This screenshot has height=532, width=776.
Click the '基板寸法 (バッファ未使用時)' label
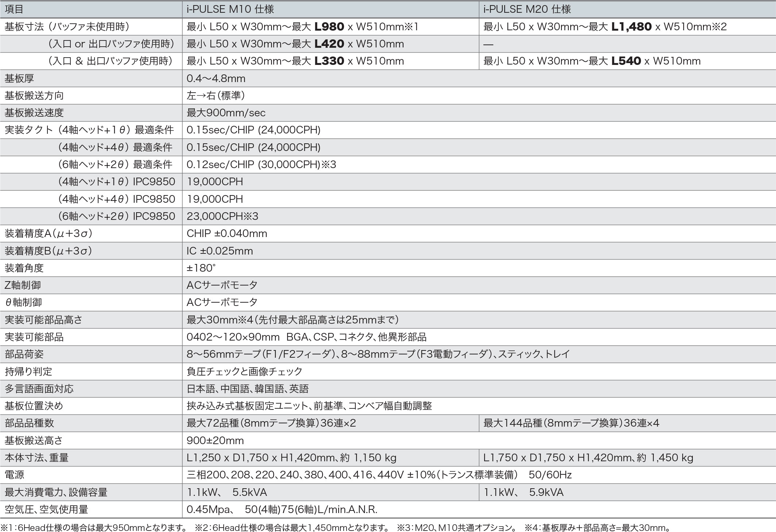[x=67, y=27]
